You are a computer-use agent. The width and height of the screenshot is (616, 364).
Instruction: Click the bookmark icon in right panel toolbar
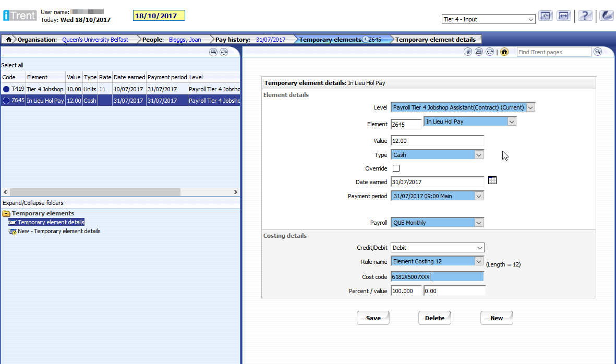point(468,52)
